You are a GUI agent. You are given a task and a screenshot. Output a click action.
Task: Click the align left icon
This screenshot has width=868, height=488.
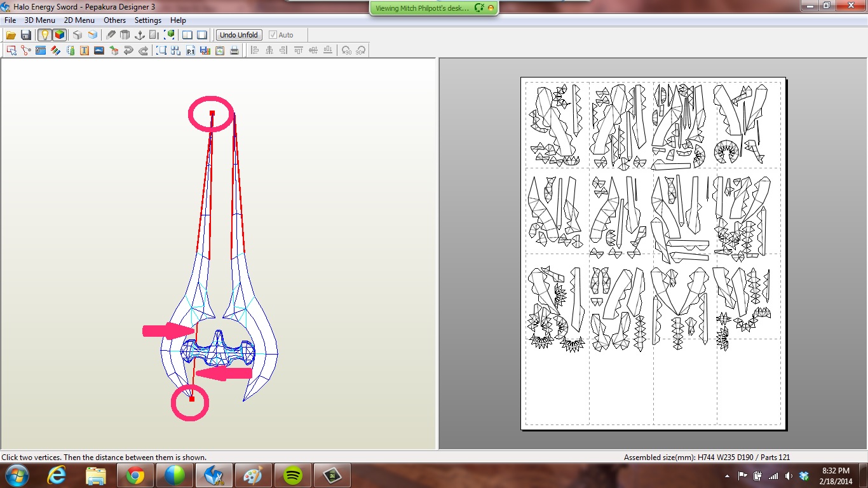[x=255, y=50]
